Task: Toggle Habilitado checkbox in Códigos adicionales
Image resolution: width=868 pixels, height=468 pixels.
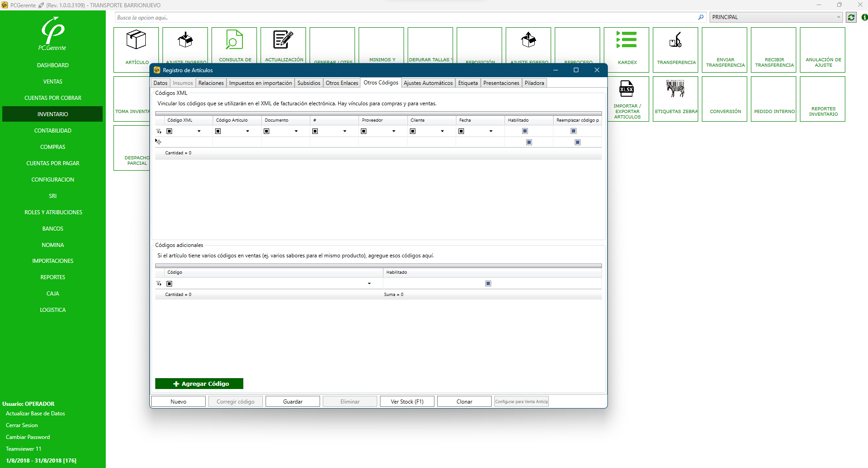Action: 488,284
